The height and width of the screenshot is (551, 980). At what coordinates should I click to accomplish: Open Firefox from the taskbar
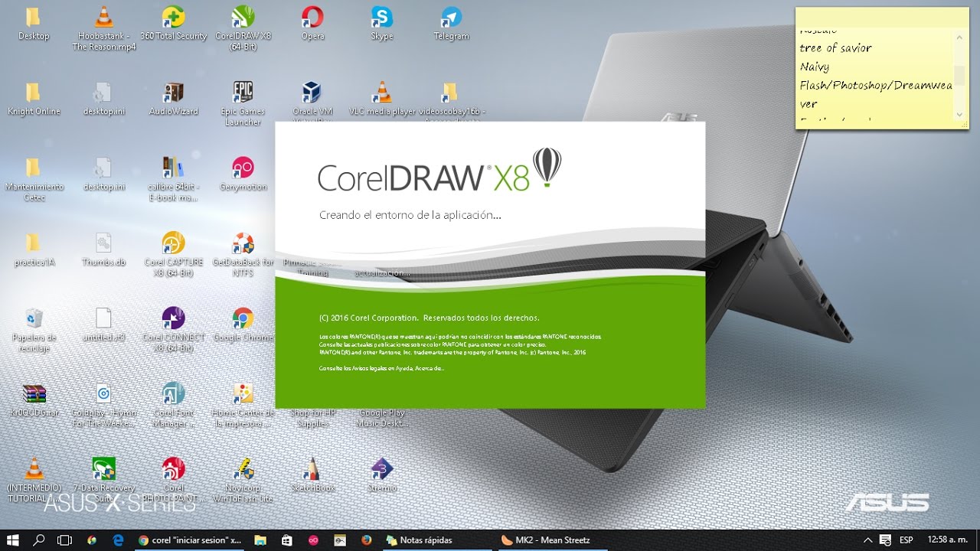366,540
